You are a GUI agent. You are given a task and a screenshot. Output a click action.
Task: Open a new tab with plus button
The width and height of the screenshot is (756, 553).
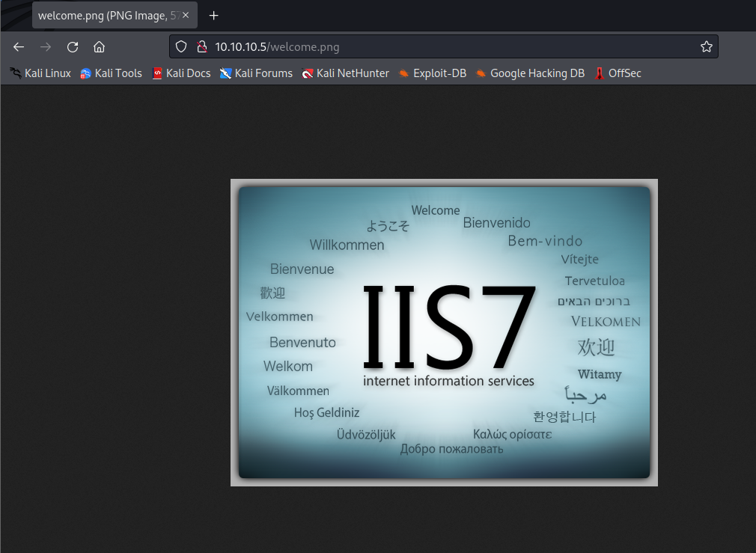213,16
